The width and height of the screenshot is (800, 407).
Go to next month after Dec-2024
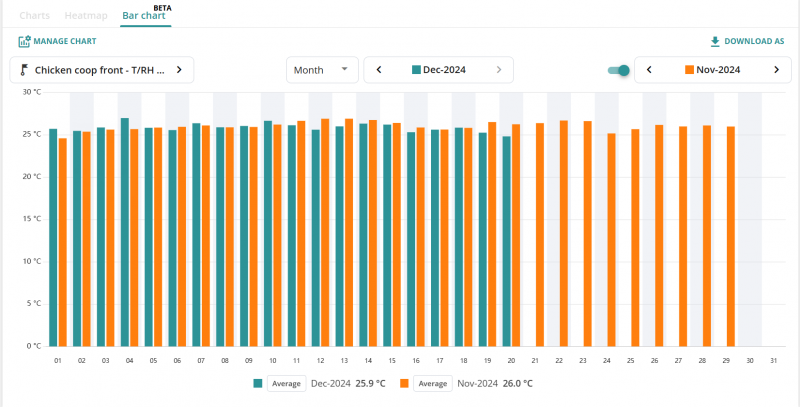pos(498,70)
